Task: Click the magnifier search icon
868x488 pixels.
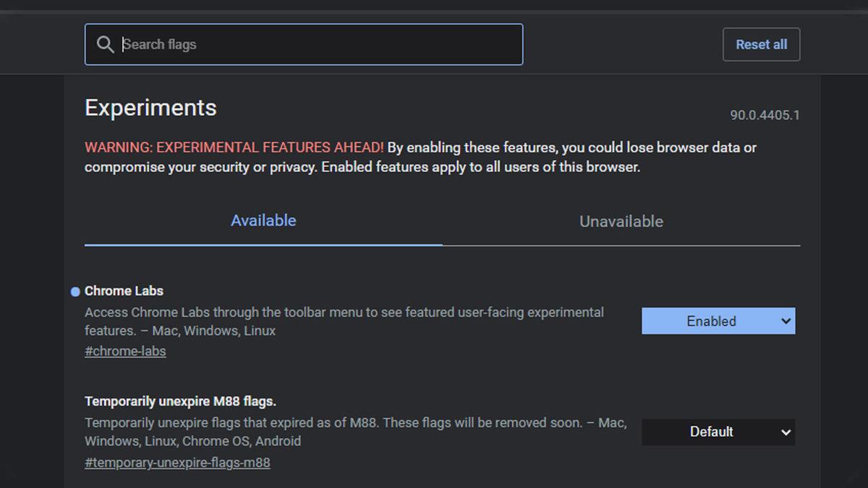Action: click(x=105, y=45)
